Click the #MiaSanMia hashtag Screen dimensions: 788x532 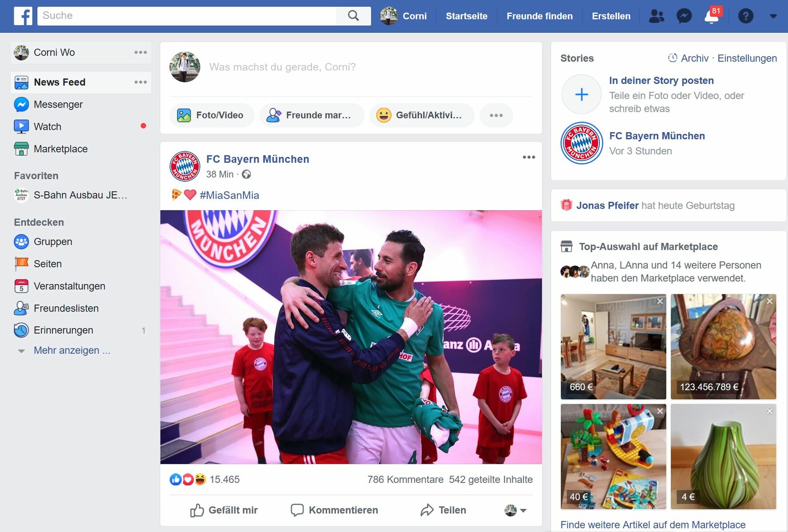[x=229, y=195]
